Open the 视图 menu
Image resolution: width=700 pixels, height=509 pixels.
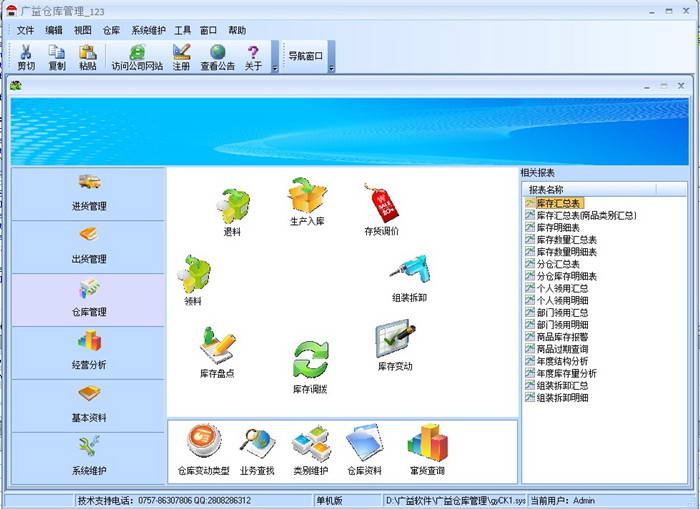tap(83, 30)
